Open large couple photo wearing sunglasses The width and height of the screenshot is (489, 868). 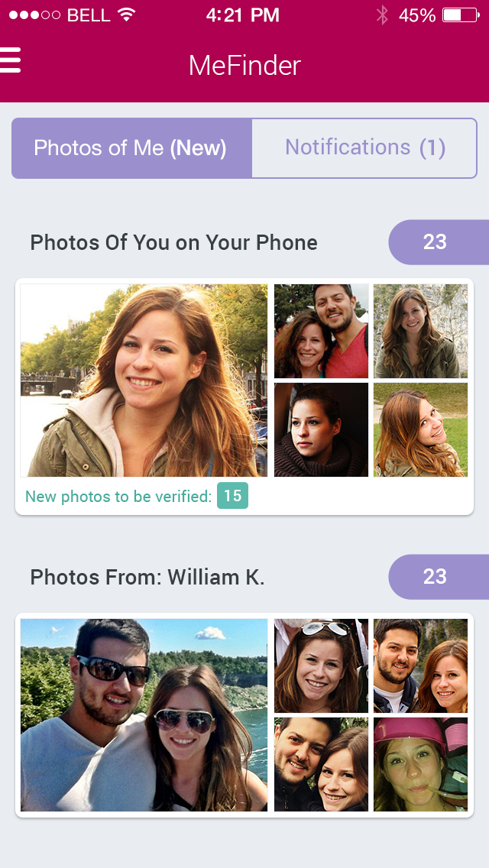coord(144,715)
